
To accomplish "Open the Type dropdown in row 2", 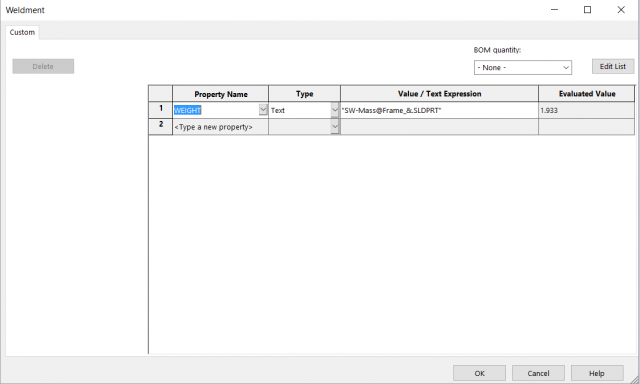I will pos(335,127).
